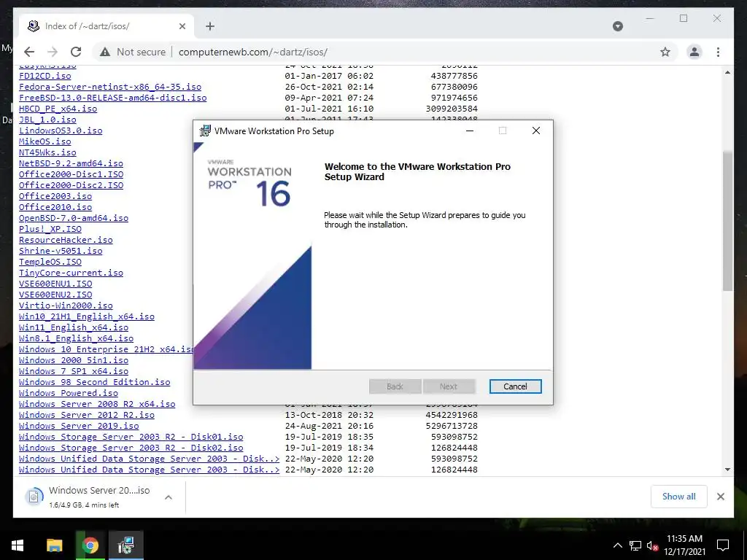Click Chrome's forward arrow

(53, 52)
